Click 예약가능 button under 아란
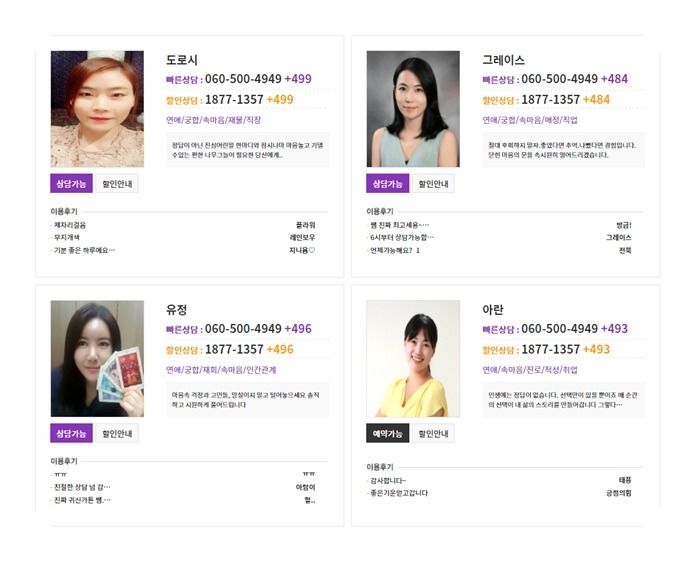Screen dimensions: 694x561 (387, 433)
